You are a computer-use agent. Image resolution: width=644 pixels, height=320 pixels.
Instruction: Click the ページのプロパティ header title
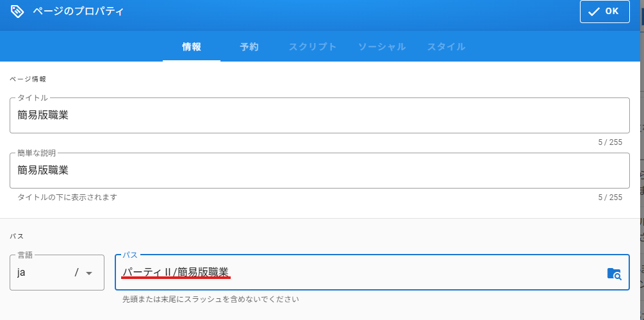click(x=79, y=12)
